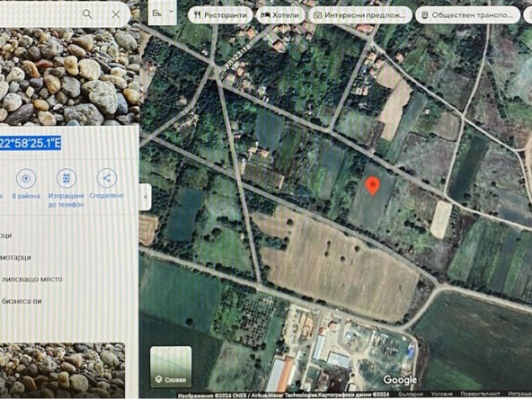
Task: Click the В района nearby icon
Action: 26,178
